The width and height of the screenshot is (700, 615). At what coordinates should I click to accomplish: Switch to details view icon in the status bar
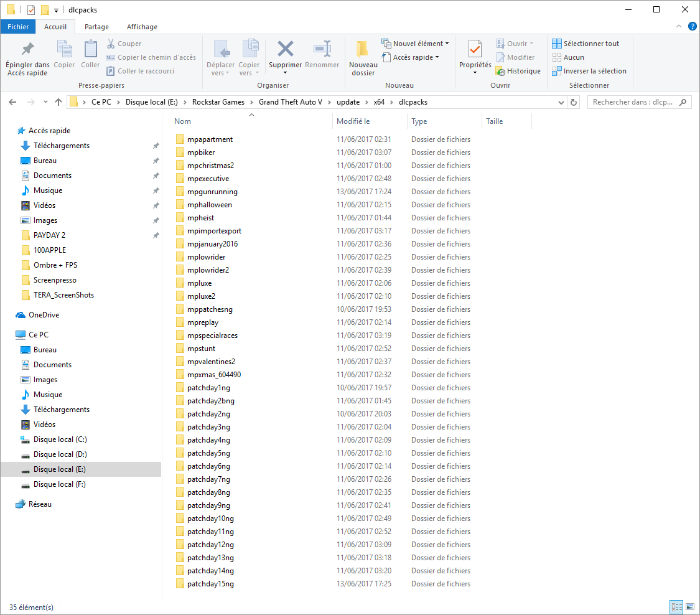(677, 607)
